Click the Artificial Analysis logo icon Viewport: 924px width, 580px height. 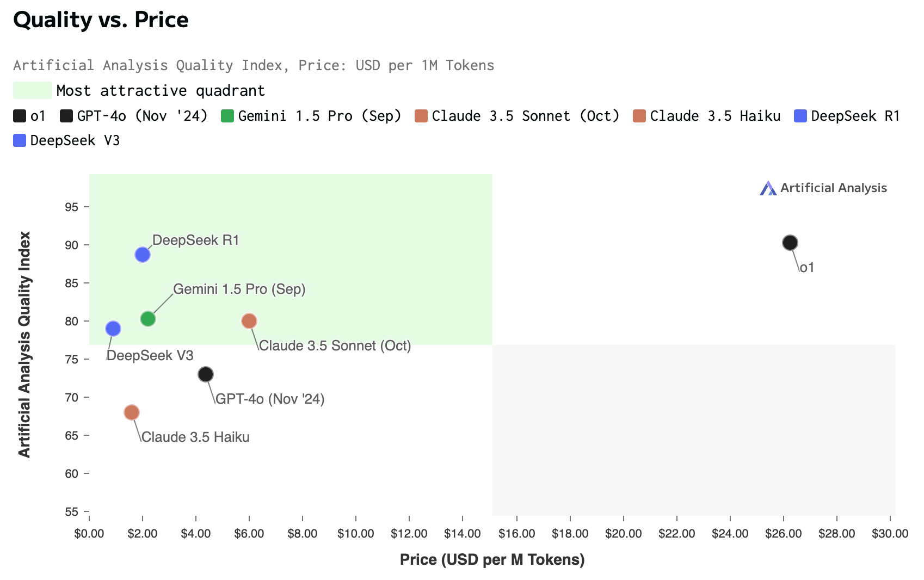768,188
